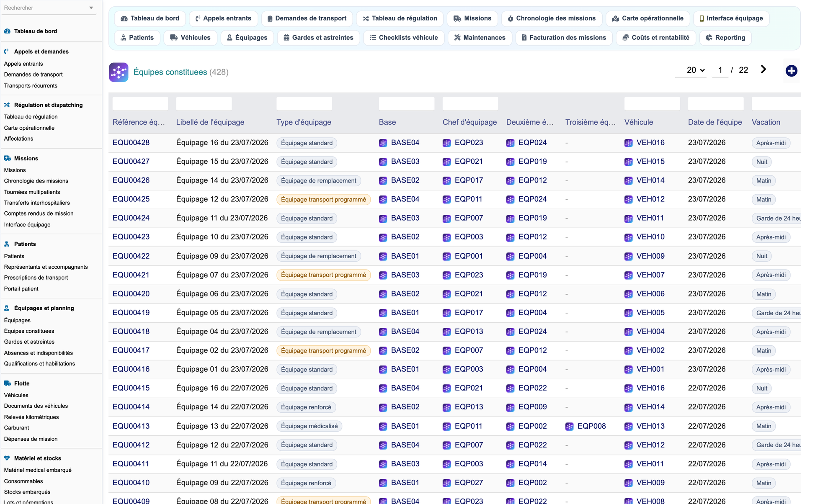Viewport: 815px width, 504px height.
Task: Open Gardes et astreintes top tab
Action: [318, 38]
